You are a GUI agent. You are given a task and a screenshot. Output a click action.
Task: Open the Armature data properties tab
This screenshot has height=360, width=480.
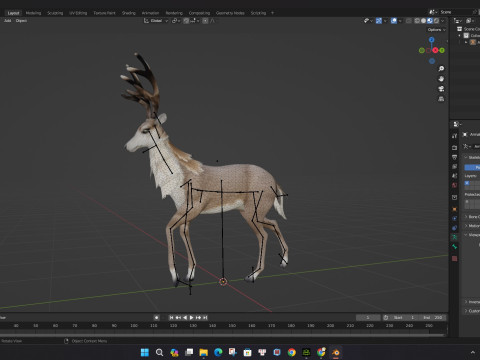click(x=454, y=237)
